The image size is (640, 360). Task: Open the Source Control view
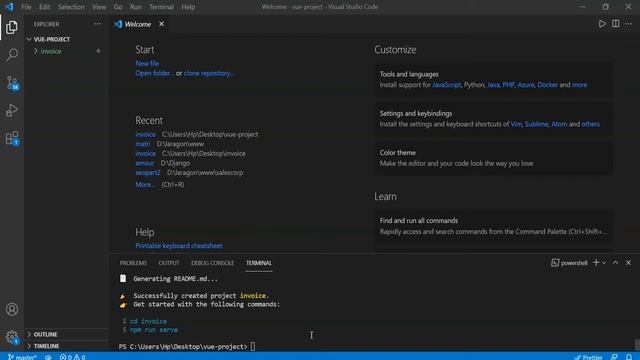click(12, 83)
